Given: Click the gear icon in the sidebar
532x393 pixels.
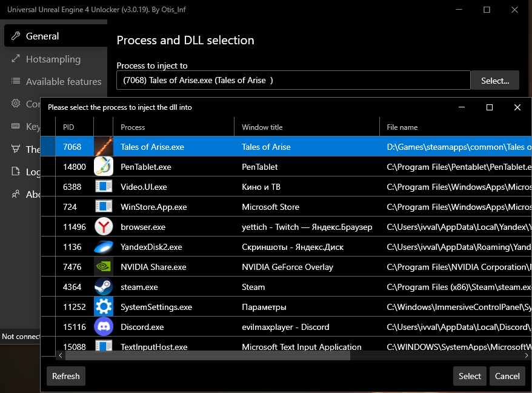Looking at the screenshot, I should pos(16,103).
